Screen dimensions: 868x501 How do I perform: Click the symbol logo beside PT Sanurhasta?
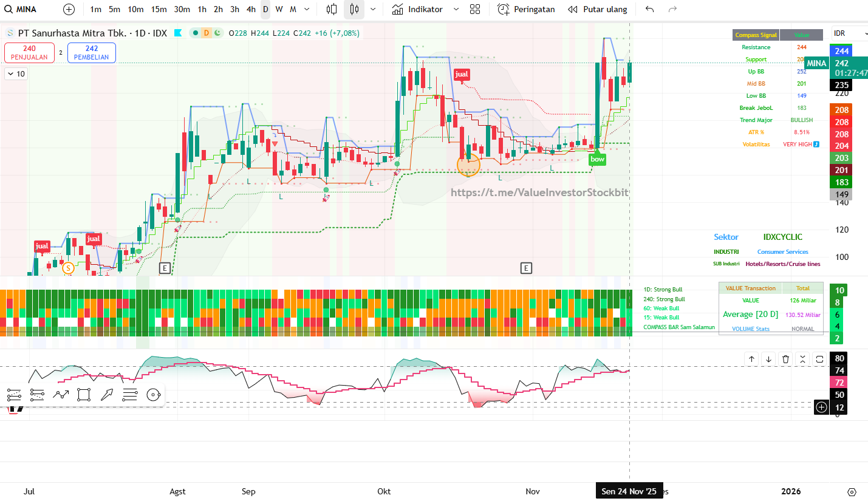pos(10,33)
